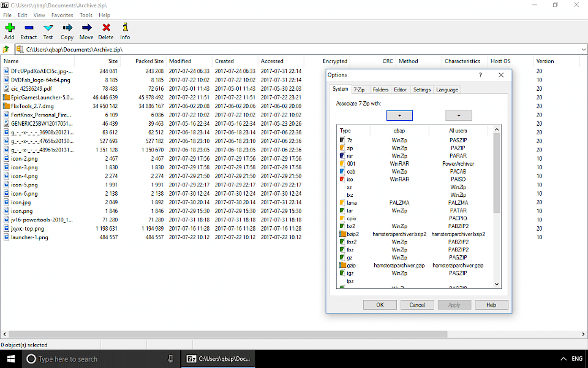
Task: Click the taskbar microphone icon
Action: pos(171,359)
